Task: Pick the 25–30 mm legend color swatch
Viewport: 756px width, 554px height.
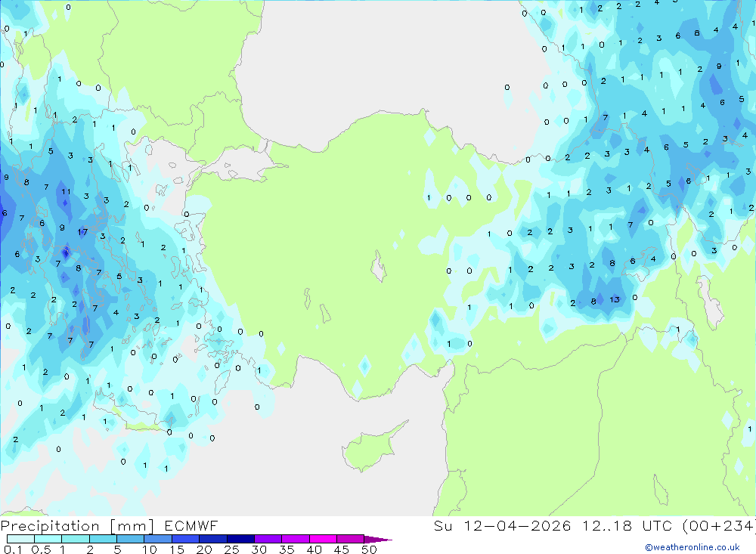Action: click(240, 539)
